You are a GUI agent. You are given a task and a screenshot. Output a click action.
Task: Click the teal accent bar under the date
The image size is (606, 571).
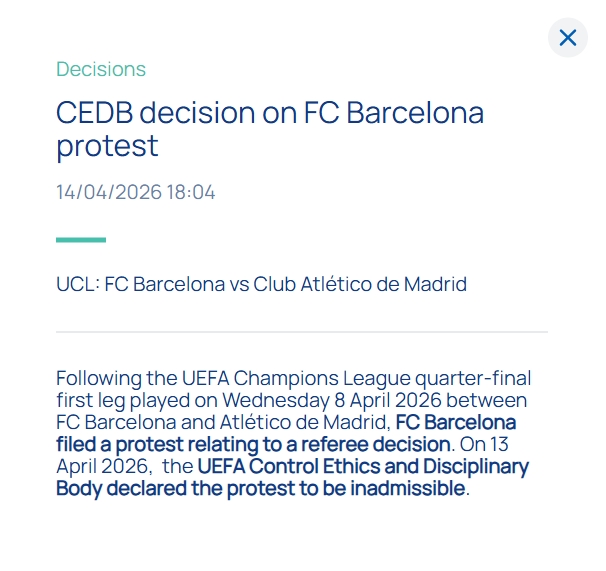click(x=81, y=240)
